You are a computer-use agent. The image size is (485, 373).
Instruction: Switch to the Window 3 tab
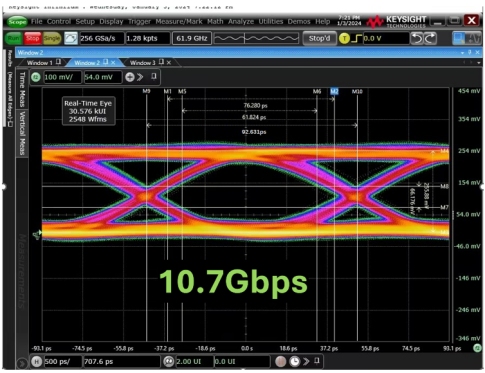tap(142, 63)
